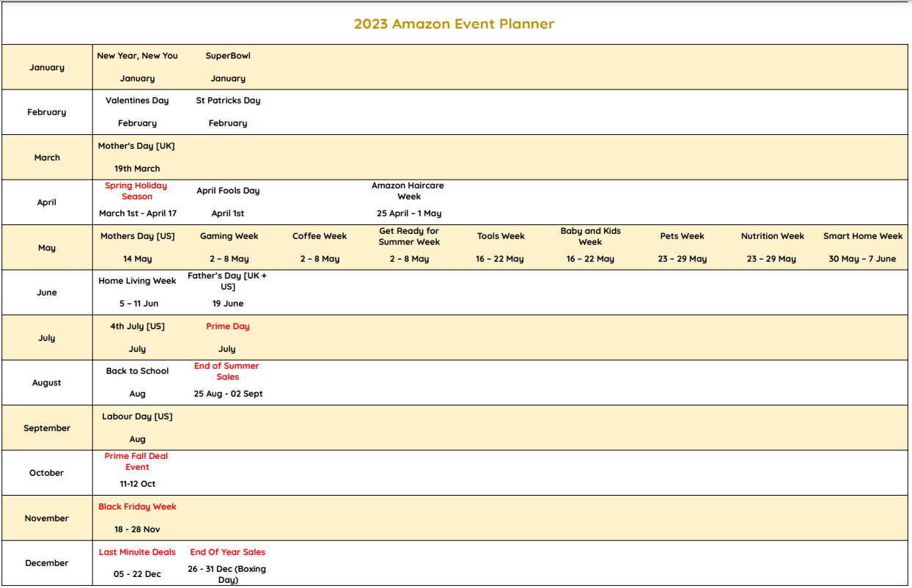Click the "Gaming Week" event
Screen dimensions: 912x588
[x=229, y=236]
